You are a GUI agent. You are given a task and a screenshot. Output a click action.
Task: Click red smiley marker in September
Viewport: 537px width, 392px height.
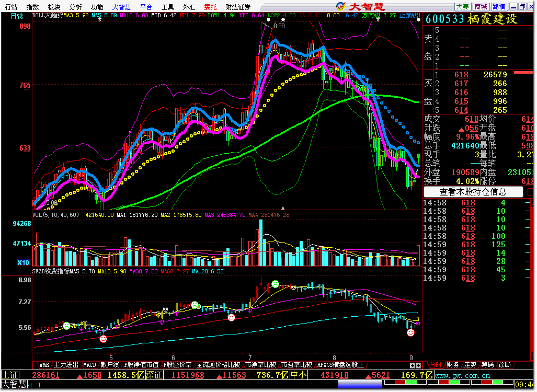pyautogui.click(x=410, y=332)
